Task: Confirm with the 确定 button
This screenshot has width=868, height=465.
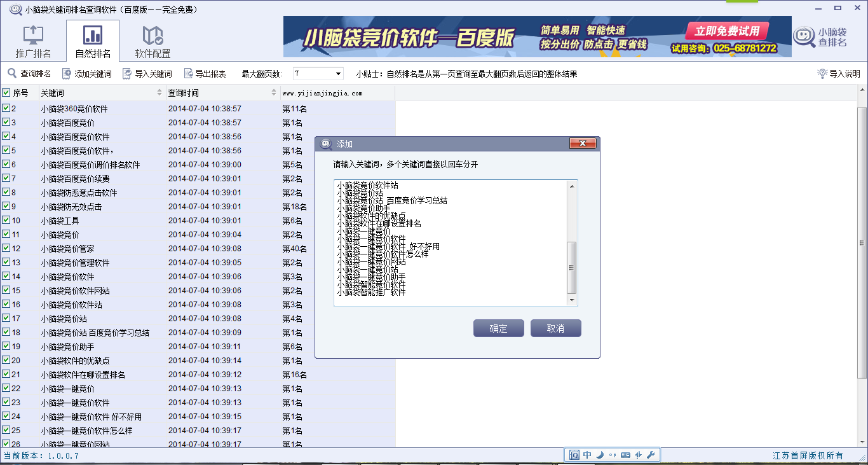Action: [499, 328]
